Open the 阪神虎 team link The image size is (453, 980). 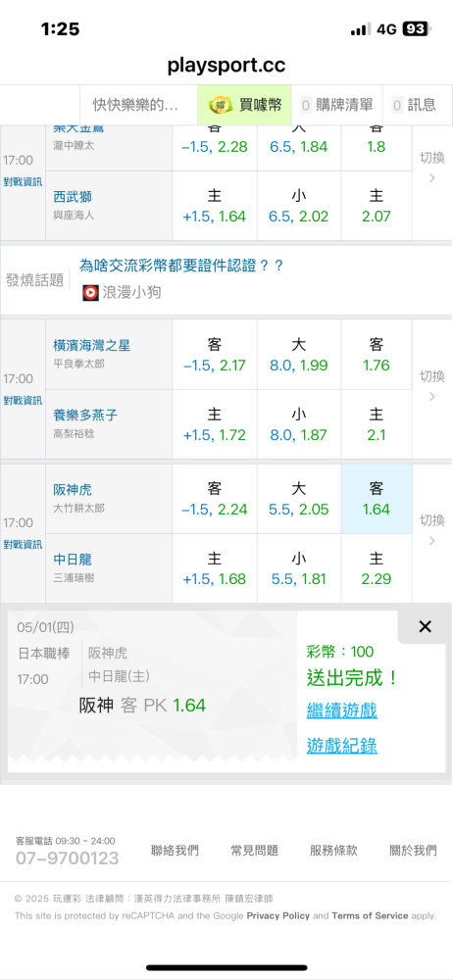click(x=73, y=490)
